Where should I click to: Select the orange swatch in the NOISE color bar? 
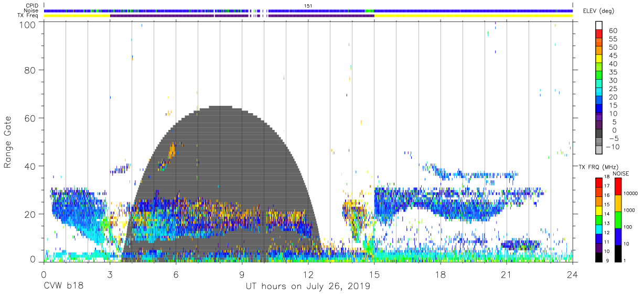point(618,203)
